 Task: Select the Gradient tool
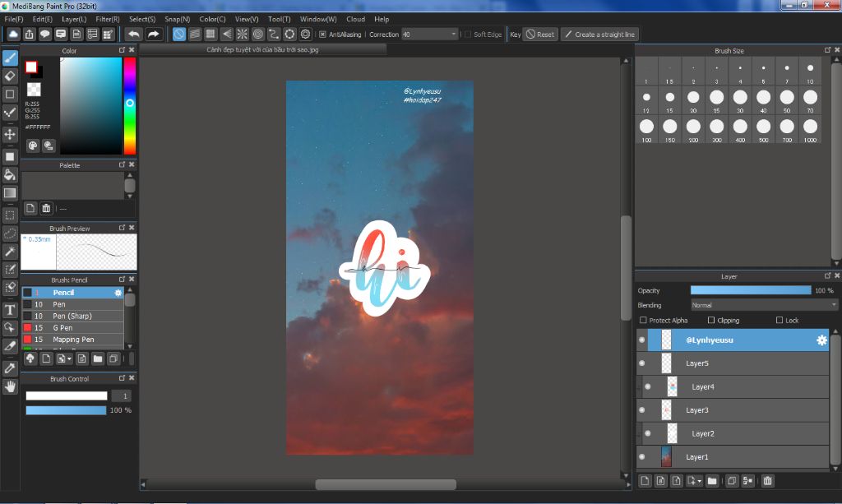point(10,193)
